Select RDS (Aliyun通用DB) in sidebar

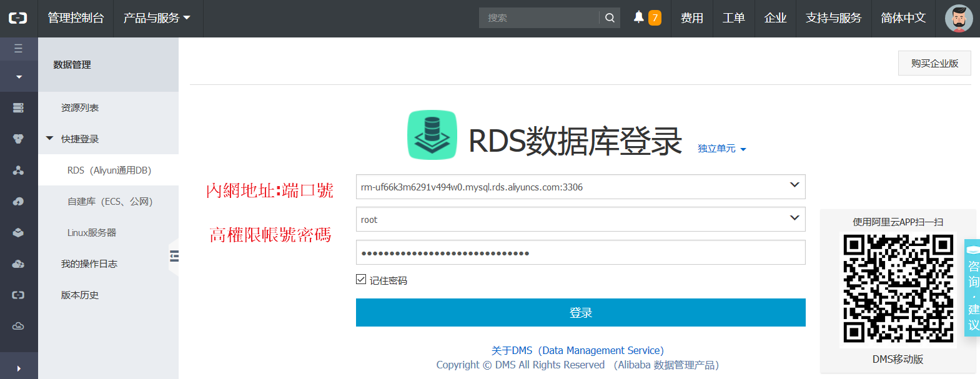tap(109, 170)
